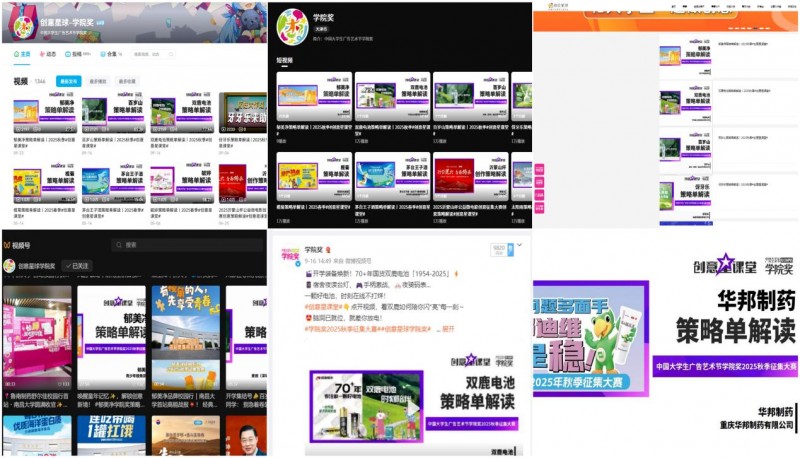
Task: Toggle the 已关注 follow button
Action: point(78,266)
